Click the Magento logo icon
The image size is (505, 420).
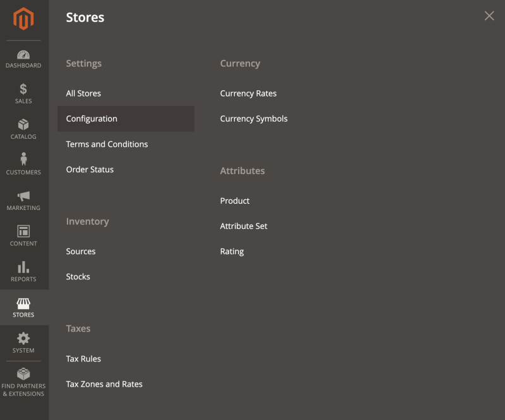click(23, 19)
